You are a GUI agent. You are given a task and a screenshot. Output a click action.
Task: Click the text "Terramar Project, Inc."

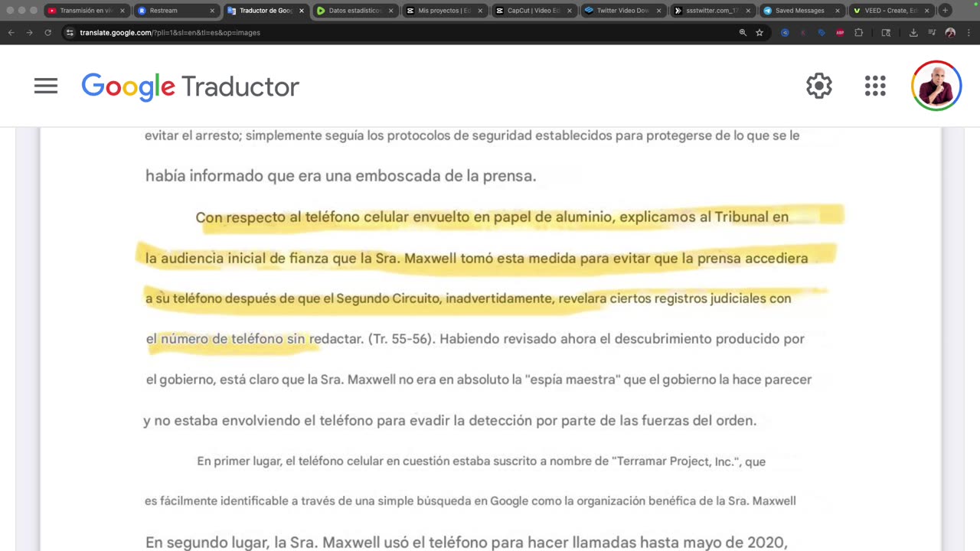click(x=677, y=461)
